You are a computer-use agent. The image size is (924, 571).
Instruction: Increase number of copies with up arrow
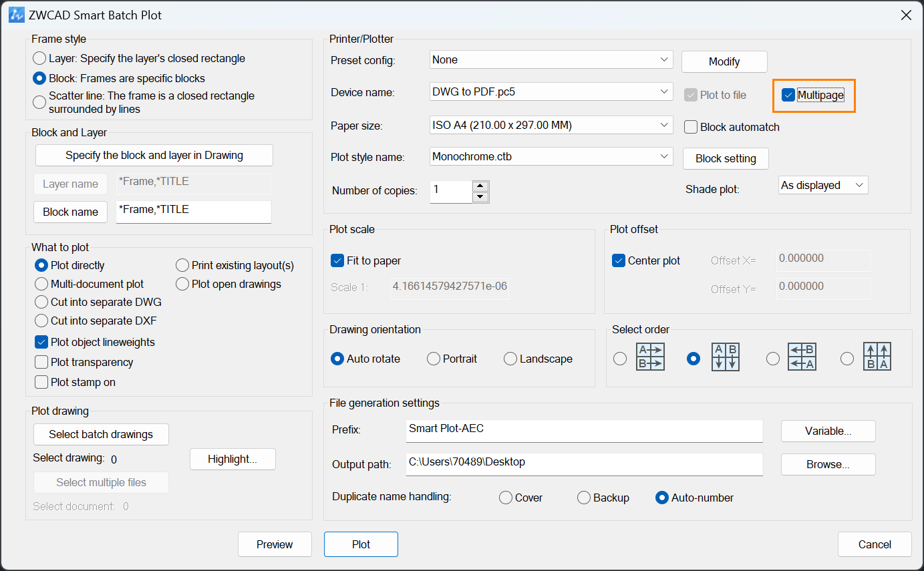point(480,186)
